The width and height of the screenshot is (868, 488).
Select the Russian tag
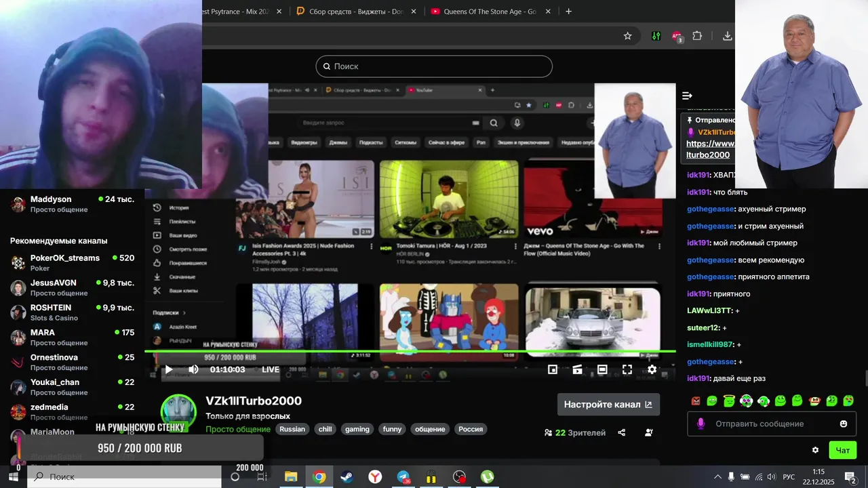coord(292,429)
